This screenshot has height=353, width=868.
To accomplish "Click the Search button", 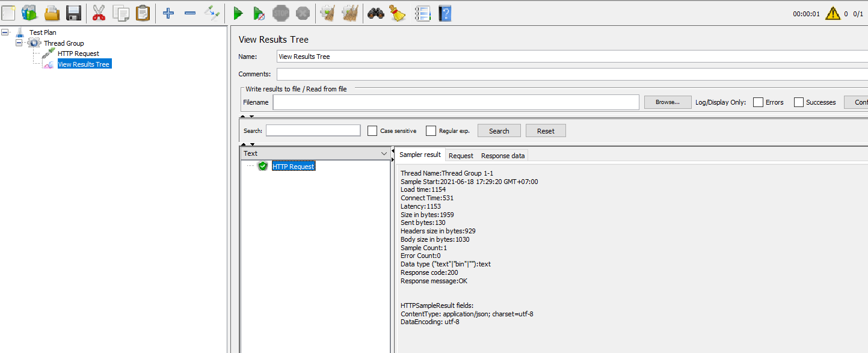I will coord(499,130).
